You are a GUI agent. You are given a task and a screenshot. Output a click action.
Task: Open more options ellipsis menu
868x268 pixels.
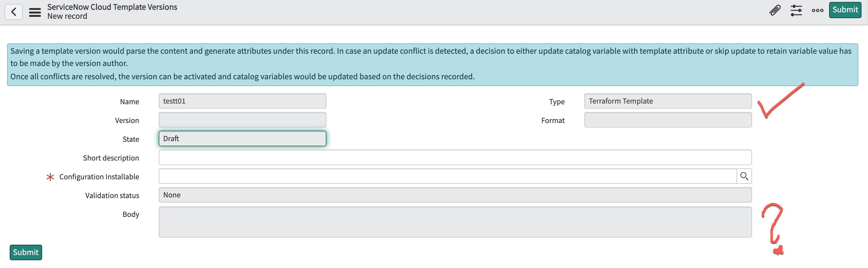(x=817, y=10)
